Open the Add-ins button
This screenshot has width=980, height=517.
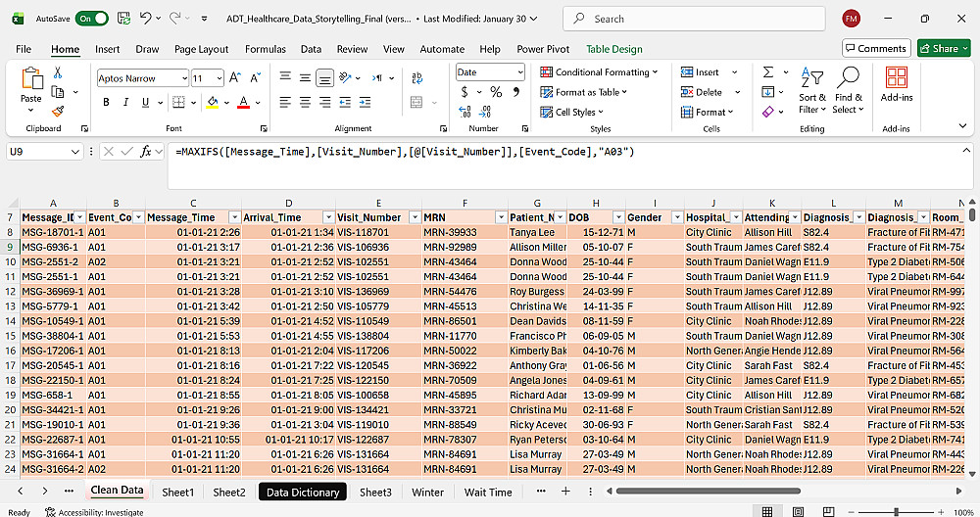[x=896, y=84]
